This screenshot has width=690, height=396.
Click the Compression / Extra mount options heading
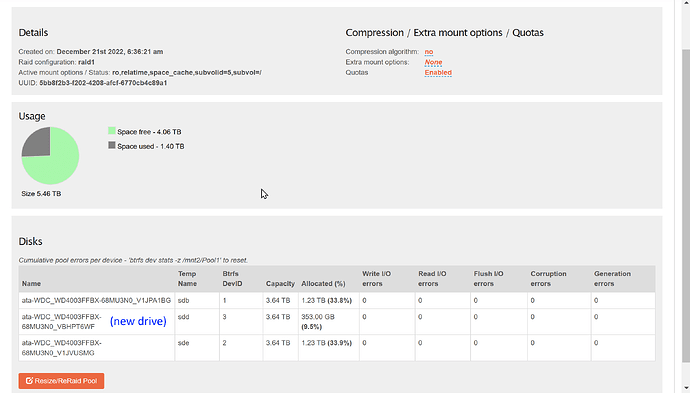pos(444,33)
